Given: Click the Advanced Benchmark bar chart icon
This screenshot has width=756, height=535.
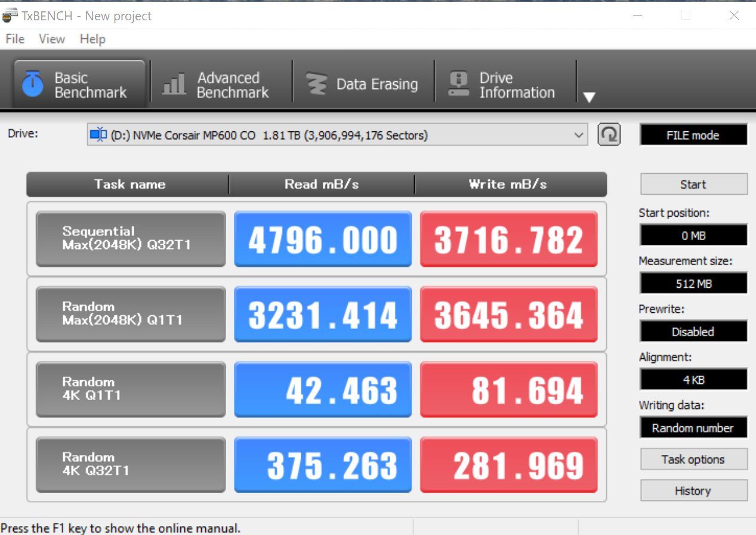Looking at the screenshot, I should (174, 85).
